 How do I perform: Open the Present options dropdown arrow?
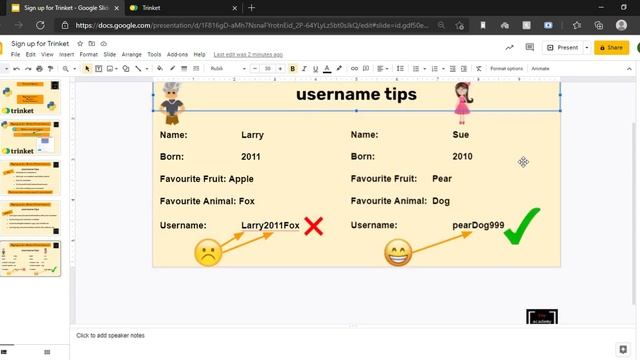pyautogui.click(x=587, y=48)
